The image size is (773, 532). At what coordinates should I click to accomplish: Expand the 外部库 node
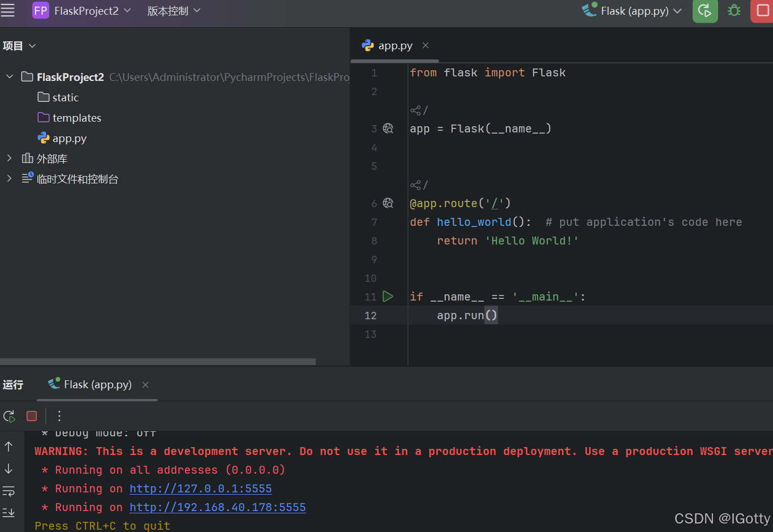point(10,158)
